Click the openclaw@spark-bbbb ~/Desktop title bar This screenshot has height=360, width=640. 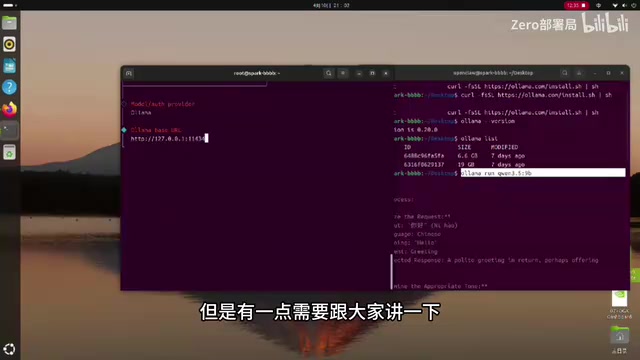point(493,73)
